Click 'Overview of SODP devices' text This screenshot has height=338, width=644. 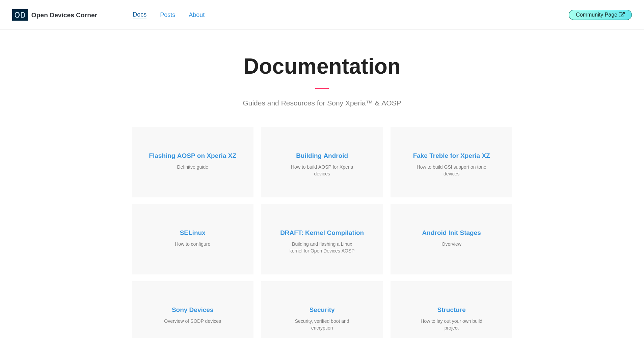coord(192,321)
